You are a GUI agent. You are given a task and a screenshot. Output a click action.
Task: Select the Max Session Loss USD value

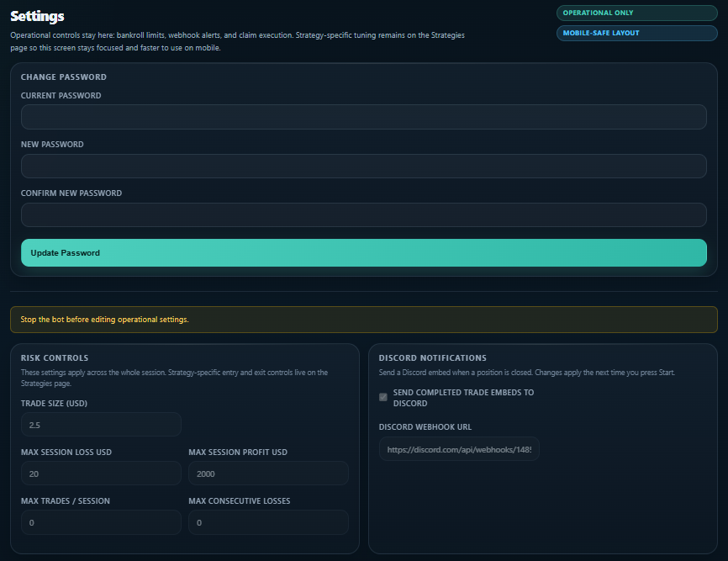tap(101, 473)
